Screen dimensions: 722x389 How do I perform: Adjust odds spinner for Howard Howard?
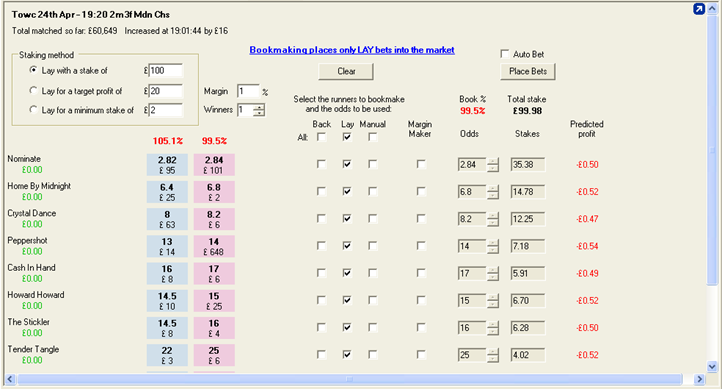pyautogui.click(x=493, y=301)
